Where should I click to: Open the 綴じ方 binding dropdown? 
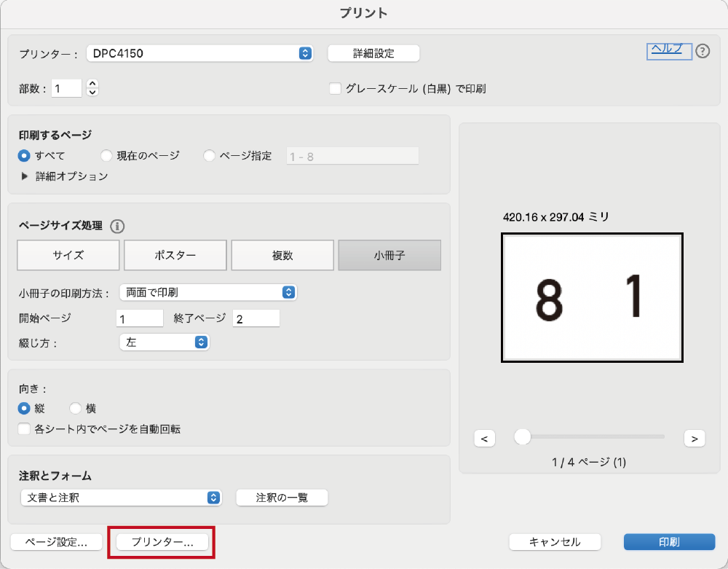(x=164, y=342)
